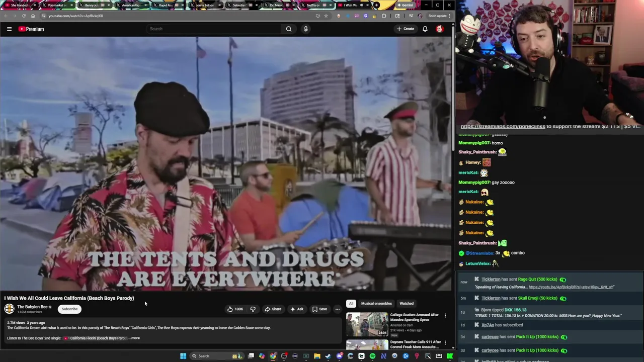The width and height of the screenshot is (644, 362).
Task: Open Spotify from taskbar
Action: point(372,356)
